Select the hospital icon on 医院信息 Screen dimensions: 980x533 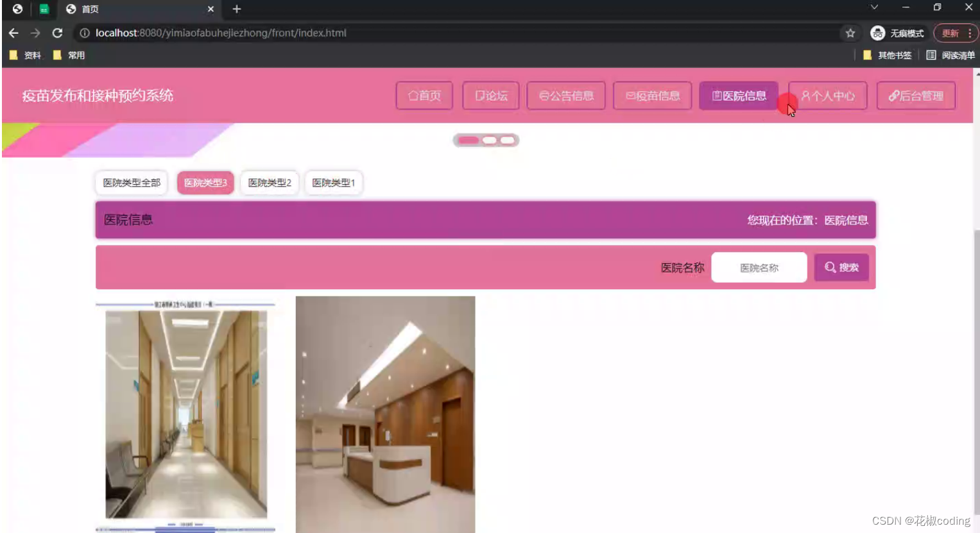click(x=717, y=96)
